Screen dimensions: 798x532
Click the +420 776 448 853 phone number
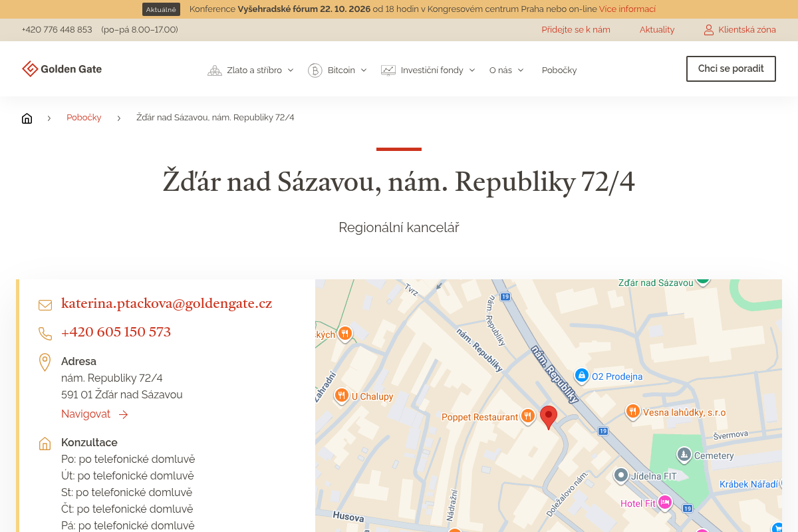[x=57, y=30]
